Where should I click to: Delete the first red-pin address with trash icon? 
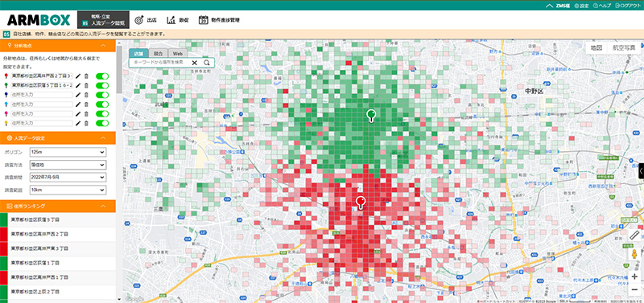tap(86, 76)
